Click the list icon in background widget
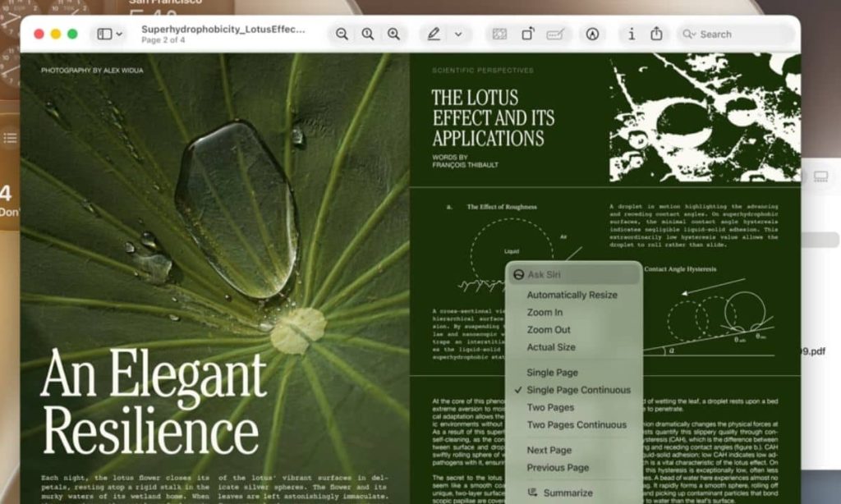This screenshot has width=841, height=504. [10, 138]
